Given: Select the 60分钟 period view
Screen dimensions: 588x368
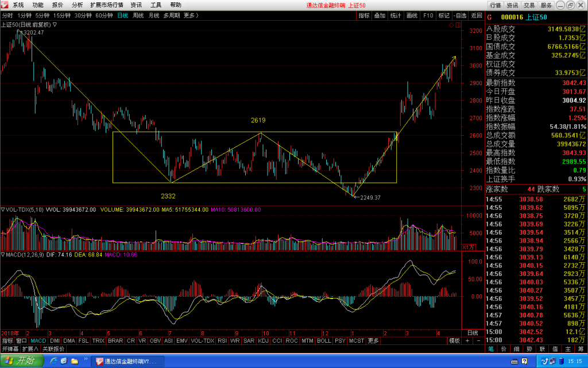Looking at the screenshot, I should click(x=104, y=16).
